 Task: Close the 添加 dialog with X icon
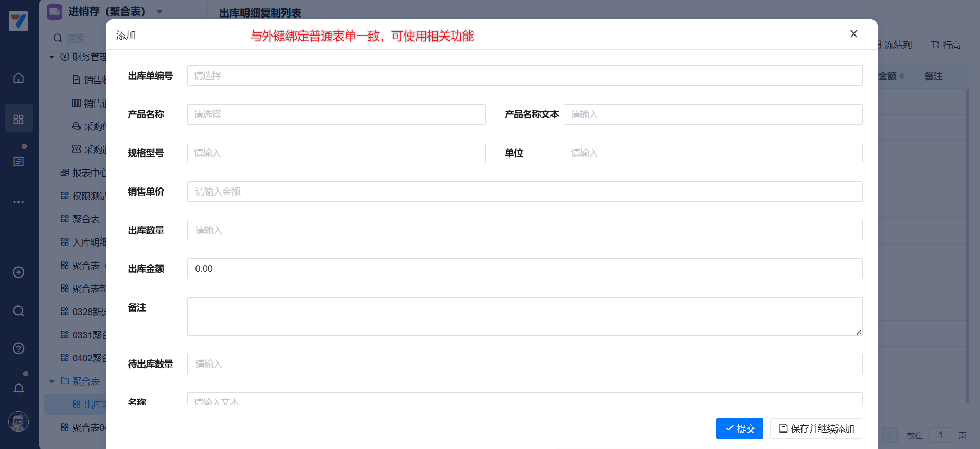(x=853, y=34)
